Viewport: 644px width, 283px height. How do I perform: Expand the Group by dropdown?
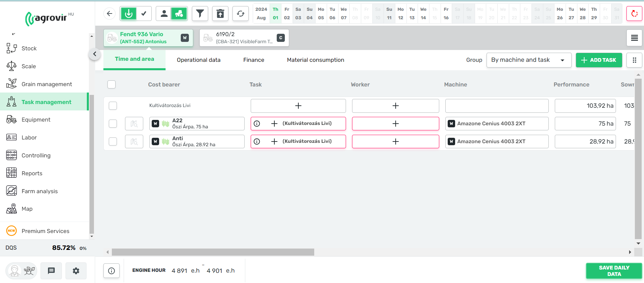click(529, 60)
